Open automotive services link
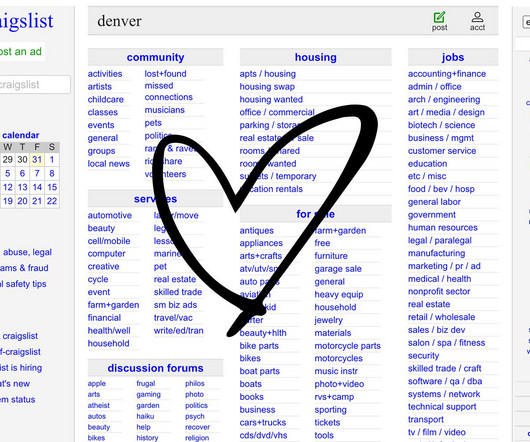 pyautogui.click(x=110, y=215)
